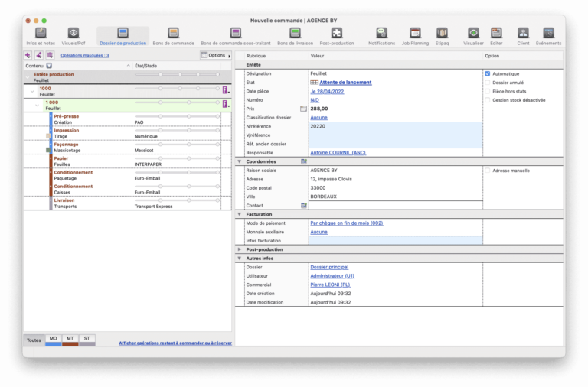Screen dimensions: 588x387
Task: Click the Opérations masquées link
Action: click(x=85, y=56)
